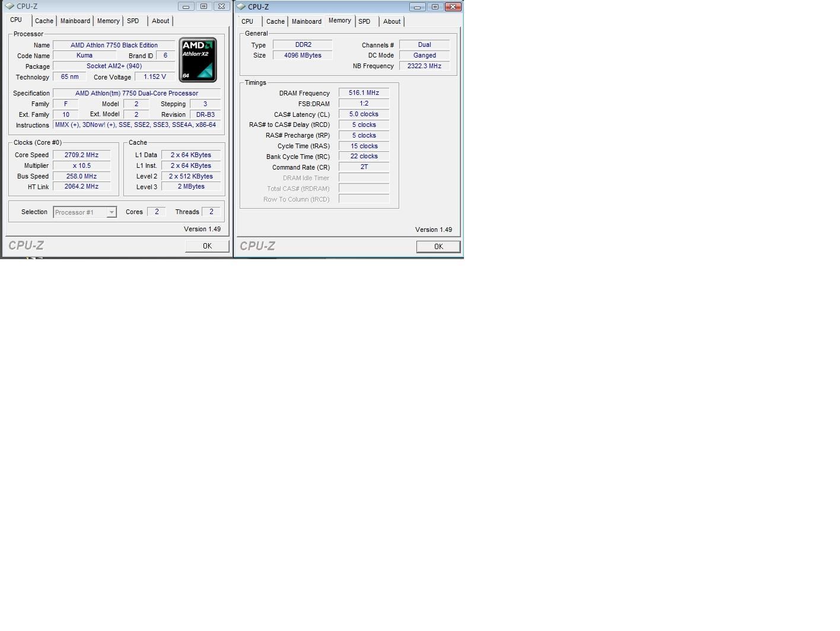The width and height of the screenshot is (840, 631).
Task: Minimize the right CPU-Z Memory window
Action: [x=417, y=7]
